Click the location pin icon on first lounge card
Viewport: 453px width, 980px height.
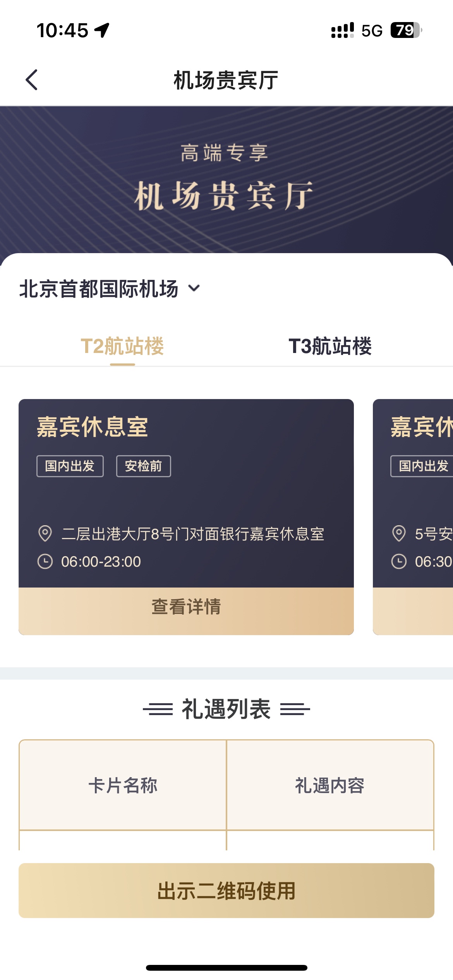[45, 533]
